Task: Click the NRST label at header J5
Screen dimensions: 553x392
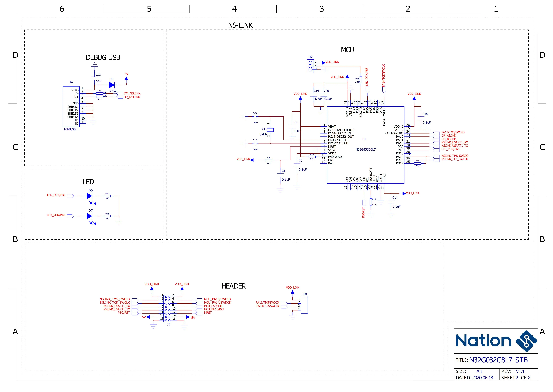Action: [208, 313]
